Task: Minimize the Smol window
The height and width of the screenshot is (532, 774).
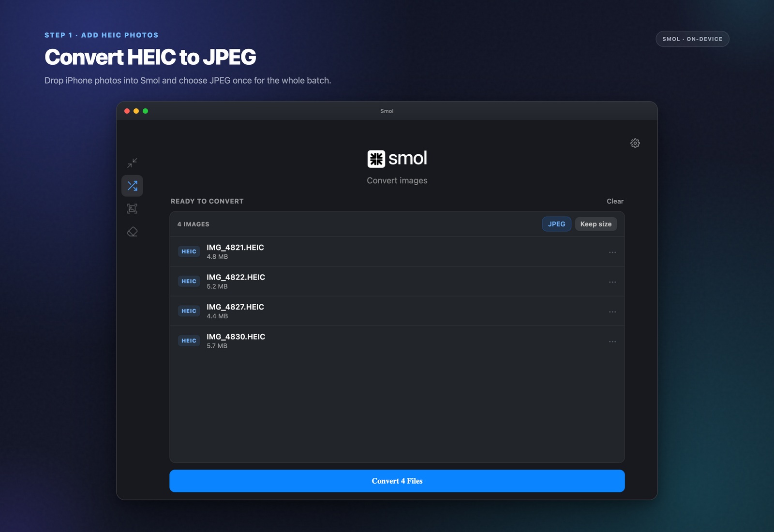Action: pyautogui.click(x=136, y=111)
